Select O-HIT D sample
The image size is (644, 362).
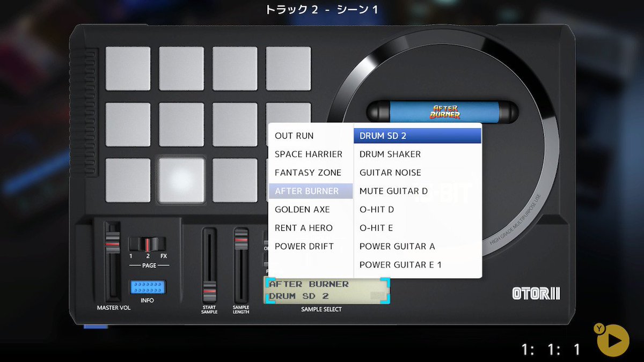click(x=418, y=210)
